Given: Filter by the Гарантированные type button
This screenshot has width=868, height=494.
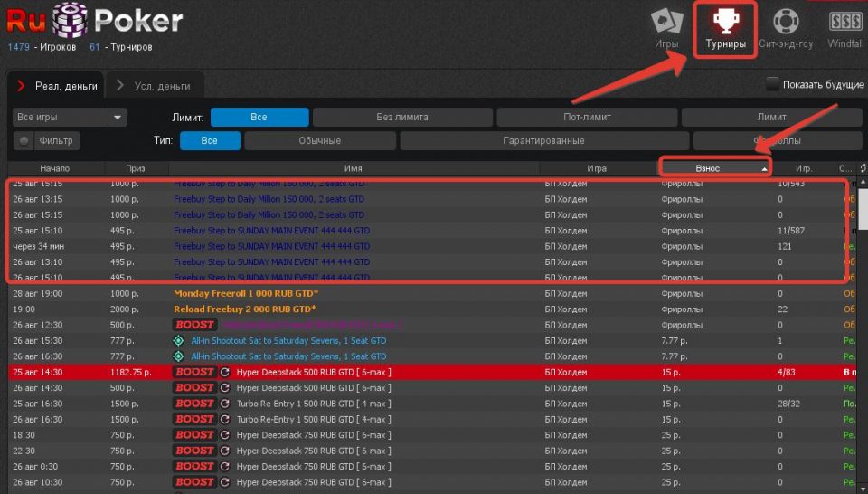Looking at the screenshot, I should (x=543, y=141).
